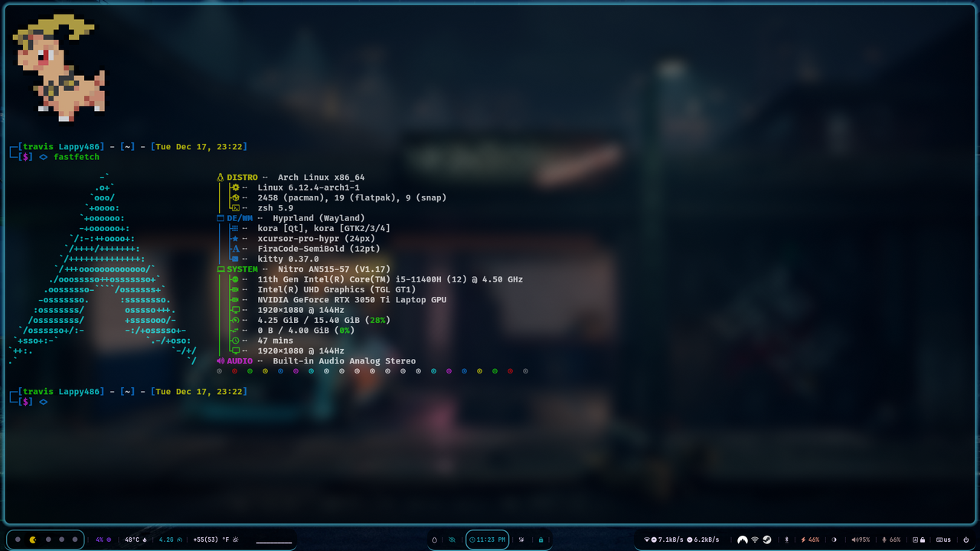Open the NordVPN tray icon
The height and width of the screenshot is (551, 980).
point(742,540)
